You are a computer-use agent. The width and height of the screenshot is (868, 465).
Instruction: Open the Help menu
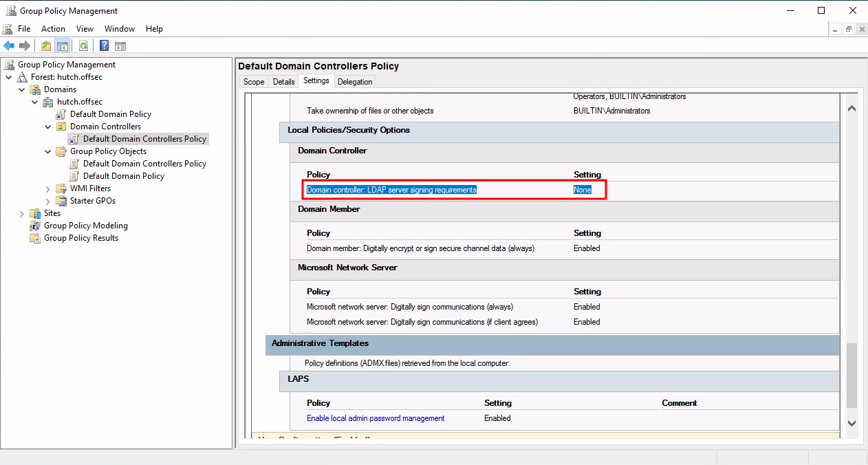(x=155, y=29)
